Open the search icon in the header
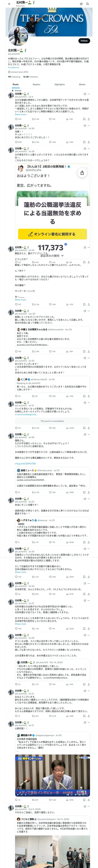 [x=88, y=4]
